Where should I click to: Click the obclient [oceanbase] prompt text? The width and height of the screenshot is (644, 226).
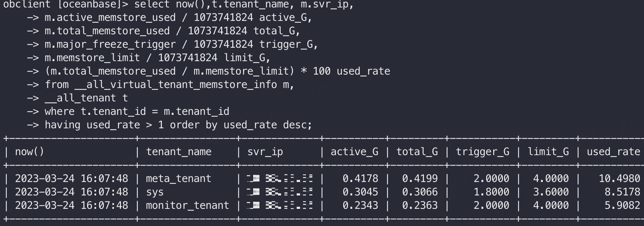tap(65, 5)
